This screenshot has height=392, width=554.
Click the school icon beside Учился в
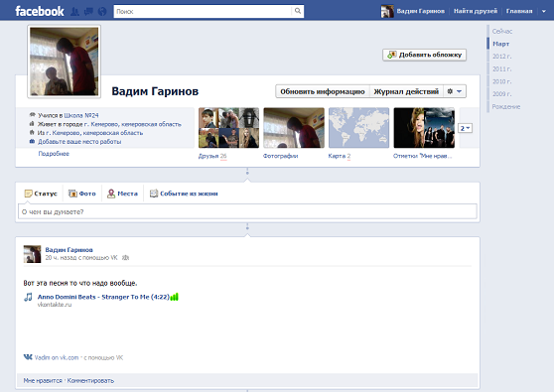pos(32,115)
